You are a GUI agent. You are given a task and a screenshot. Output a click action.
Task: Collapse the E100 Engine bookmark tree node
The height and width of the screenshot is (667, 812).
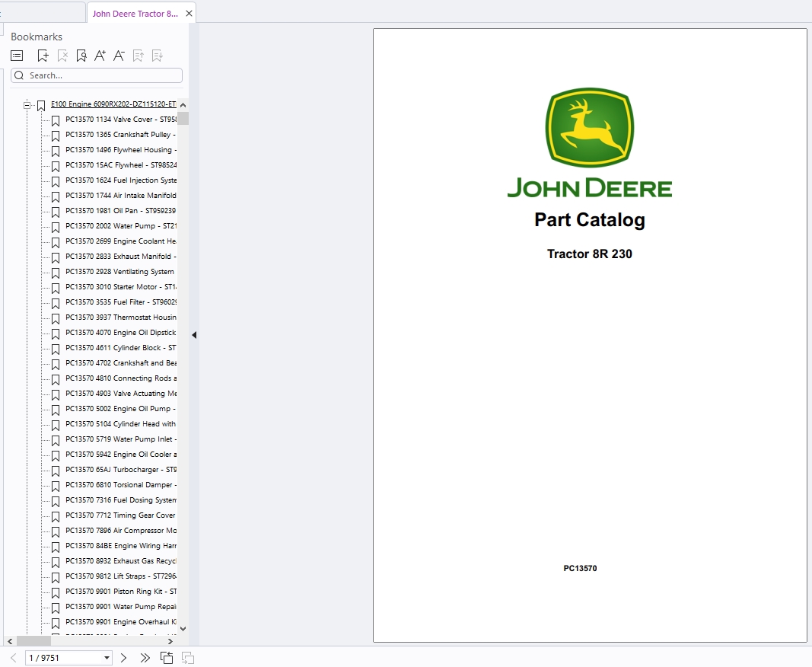pos(27,105)
